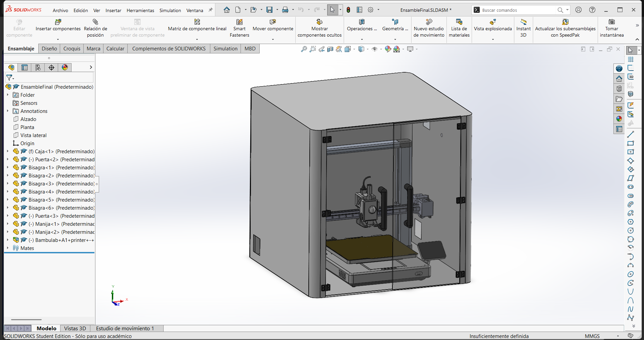644x340 pixels.
Task: Click the Relación de posición tool
Action: [95, 28]
